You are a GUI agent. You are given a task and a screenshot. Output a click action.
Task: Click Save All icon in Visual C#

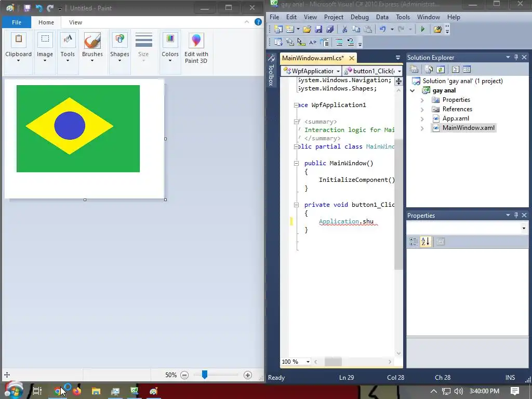329,30
